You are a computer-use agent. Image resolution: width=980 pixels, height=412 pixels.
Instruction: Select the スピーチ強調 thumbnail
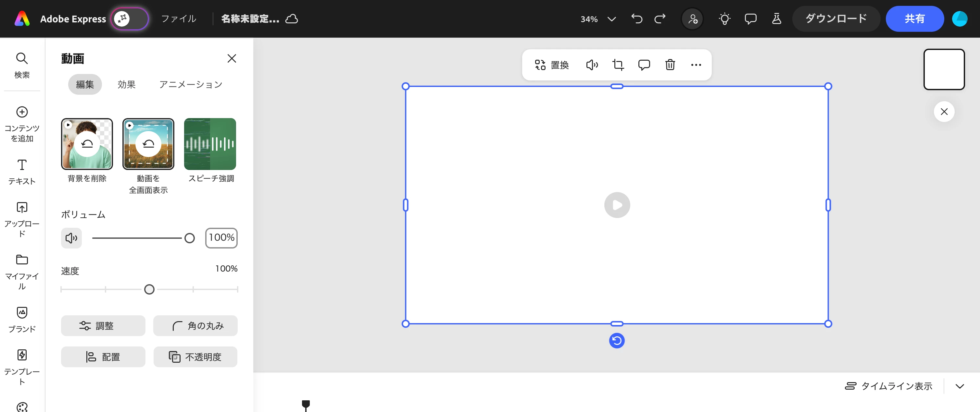coord(210,144)
